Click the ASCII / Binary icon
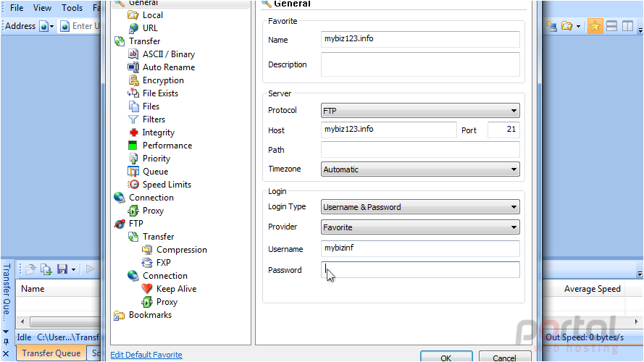Screen dimensions: 644x362 (x=133, y=54)
